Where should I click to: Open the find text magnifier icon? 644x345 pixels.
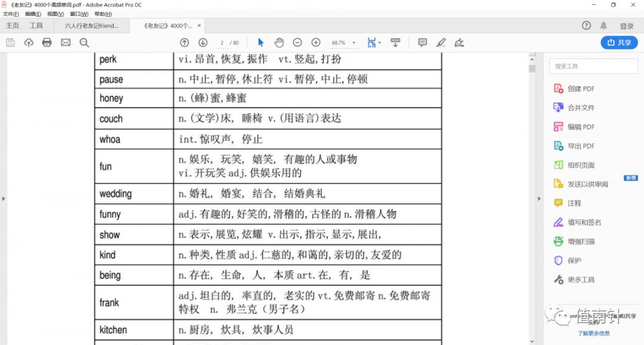(84, 43)
